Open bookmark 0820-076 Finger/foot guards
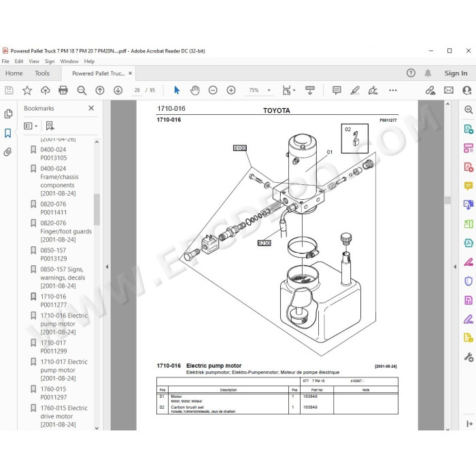This screenshot has height=476, width=476. pyautogui.click(x=65, y=231)
